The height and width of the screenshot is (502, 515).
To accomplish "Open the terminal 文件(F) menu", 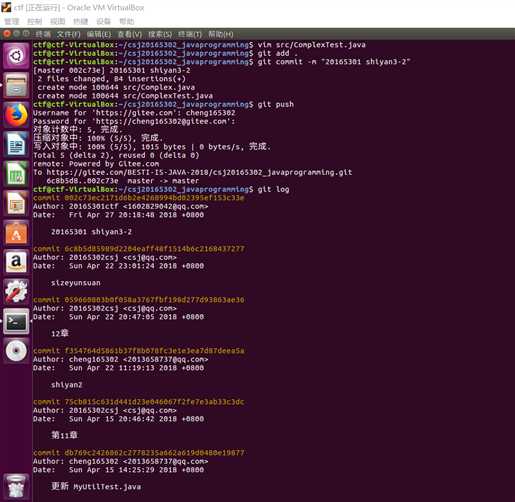I will coord(68,34).
